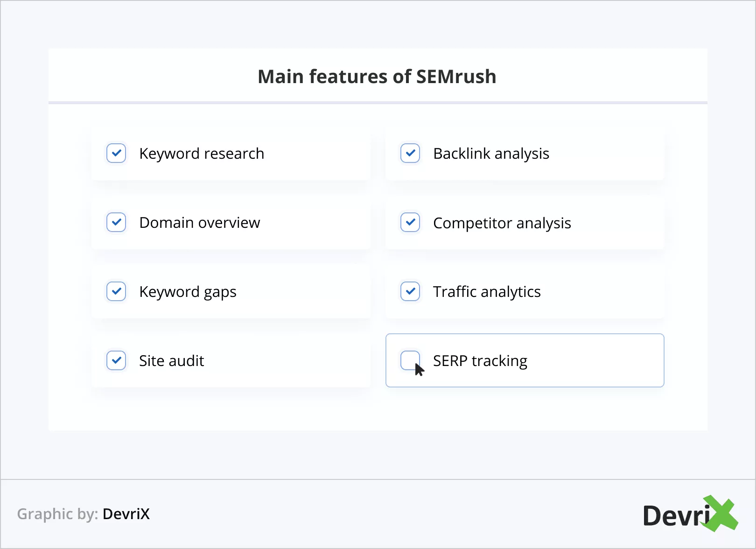Click the green X in the logo
756x549 pixels.
tap(721, 514)
